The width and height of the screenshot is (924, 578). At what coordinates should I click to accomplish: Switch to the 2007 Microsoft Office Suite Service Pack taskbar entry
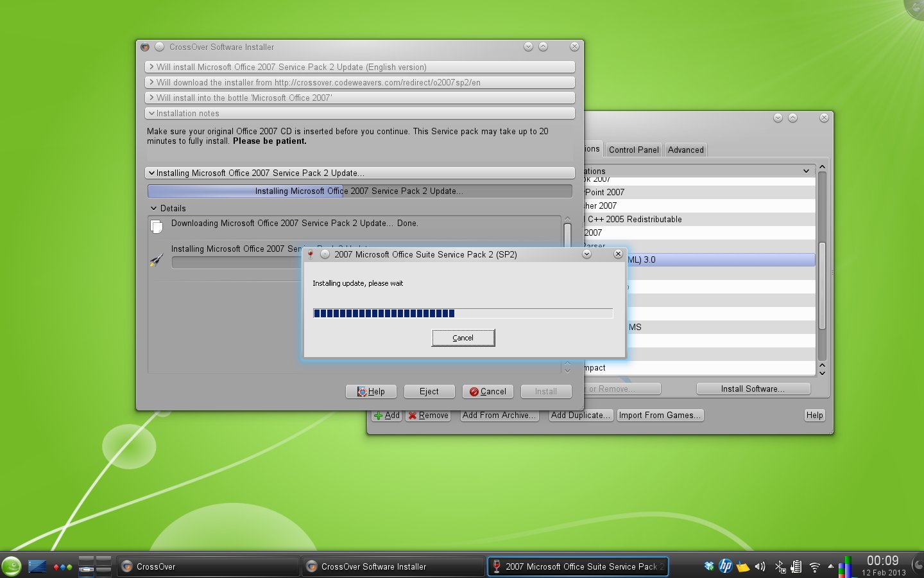577,566
